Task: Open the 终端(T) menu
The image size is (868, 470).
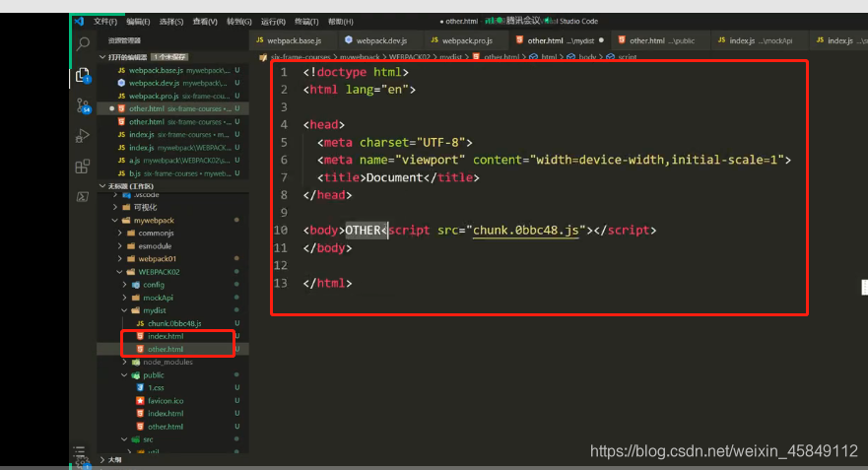Action: point(306,22)
